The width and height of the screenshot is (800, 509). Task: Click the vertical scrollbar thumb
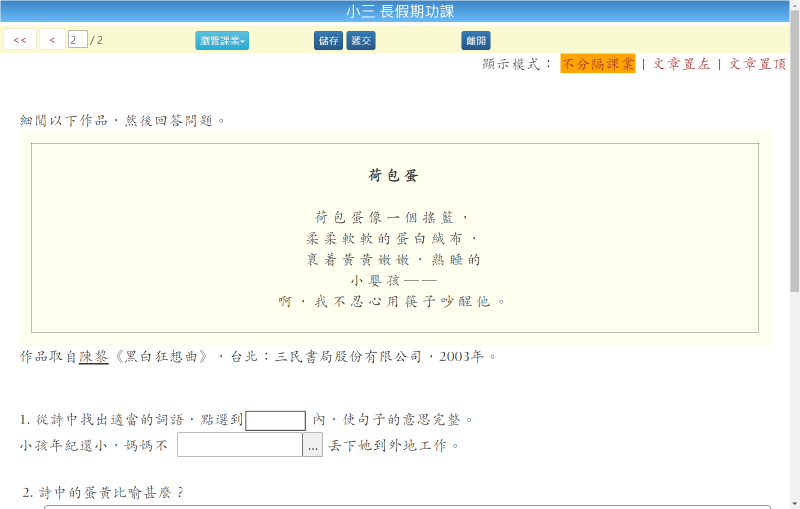794,150
